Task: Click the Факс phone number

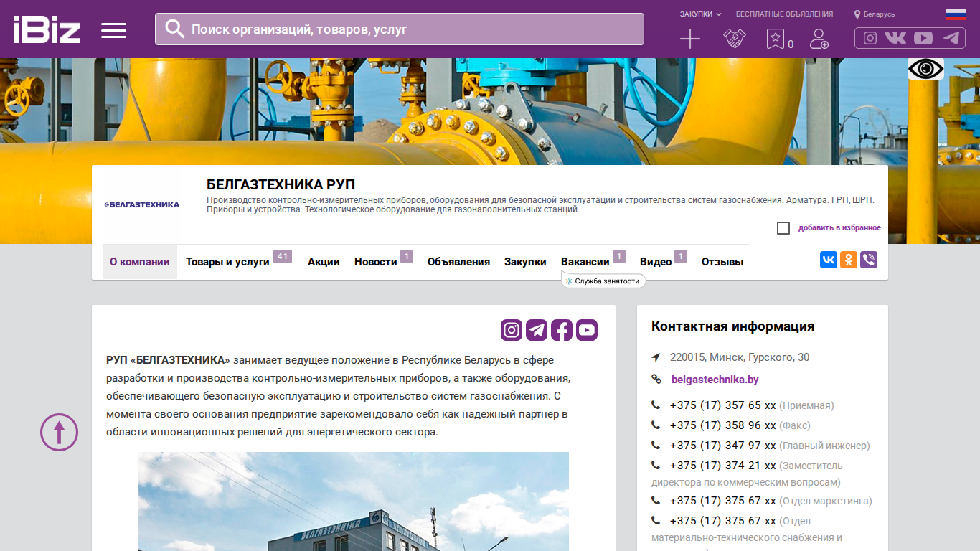Action: click(x=723, y=425)
